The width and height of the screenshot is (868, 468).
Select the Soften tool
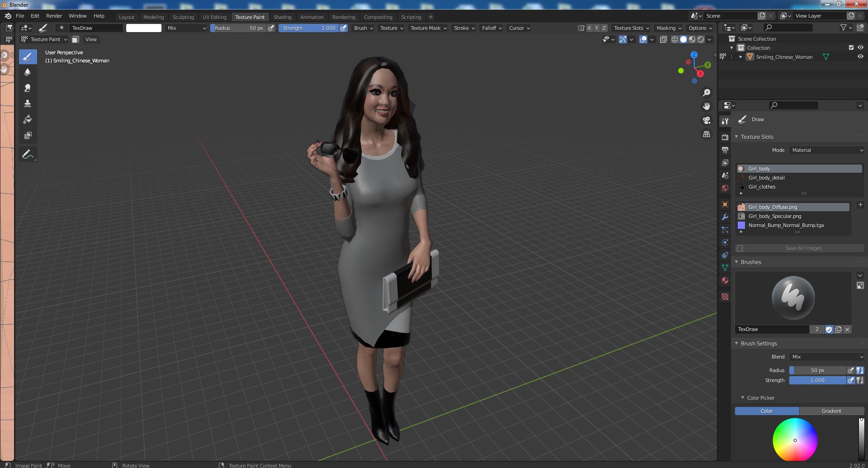[x=28, y=72]
